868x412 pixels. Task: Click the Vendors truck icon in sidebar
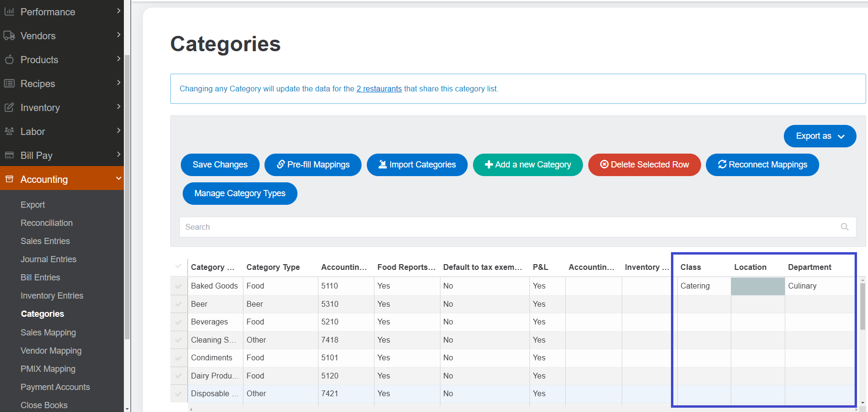point(9,35)
